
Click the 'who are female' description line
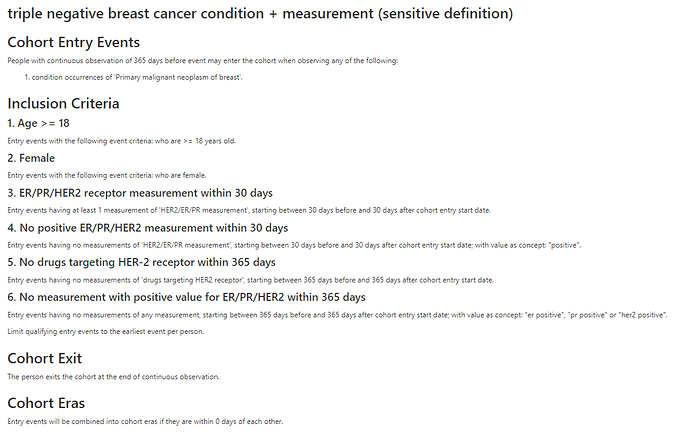(x=107, y=175)
